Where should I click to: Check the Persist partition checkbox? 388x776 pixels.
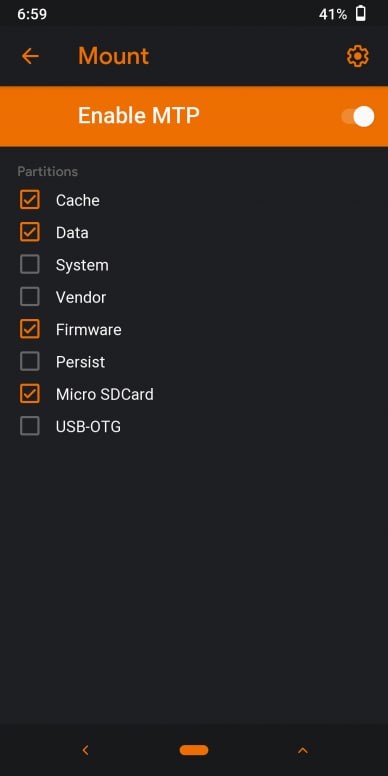point(30,361)
